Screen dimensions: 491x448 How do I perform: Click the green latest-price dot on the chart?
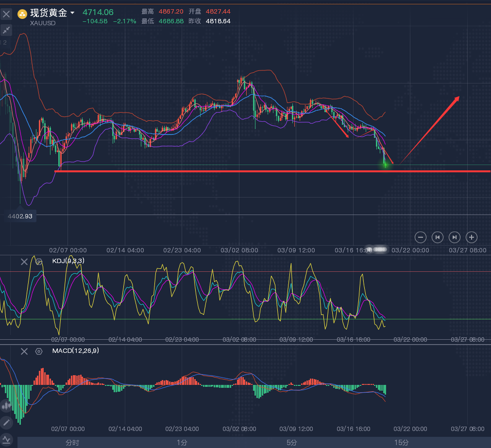386,166
